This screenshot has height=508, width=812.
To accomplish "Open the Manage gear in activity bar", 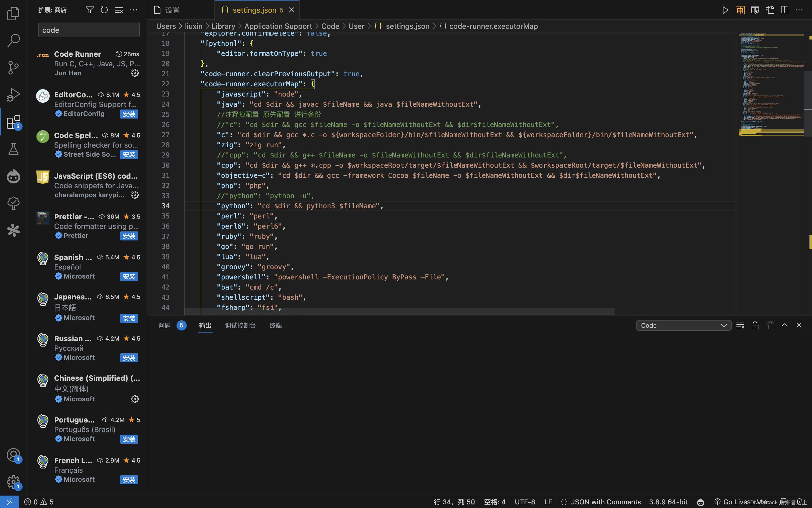I will [14, 482].
